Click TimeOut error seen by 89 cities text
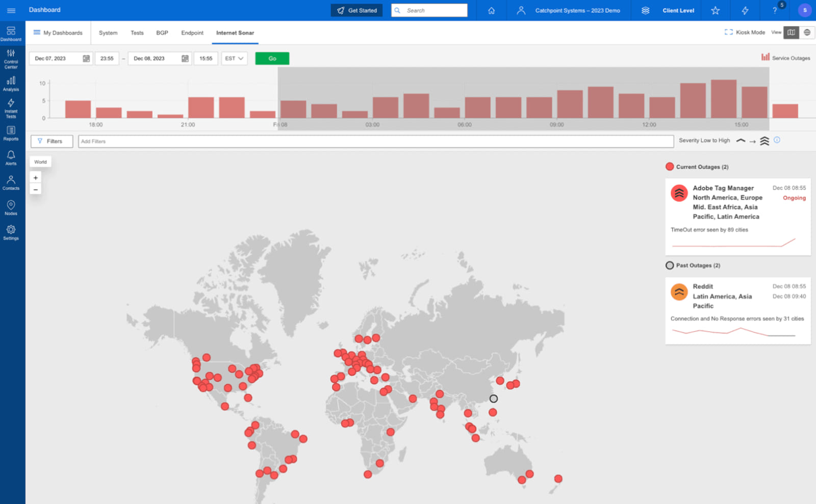This screenshot has width=816, height=504. point(709,230)
